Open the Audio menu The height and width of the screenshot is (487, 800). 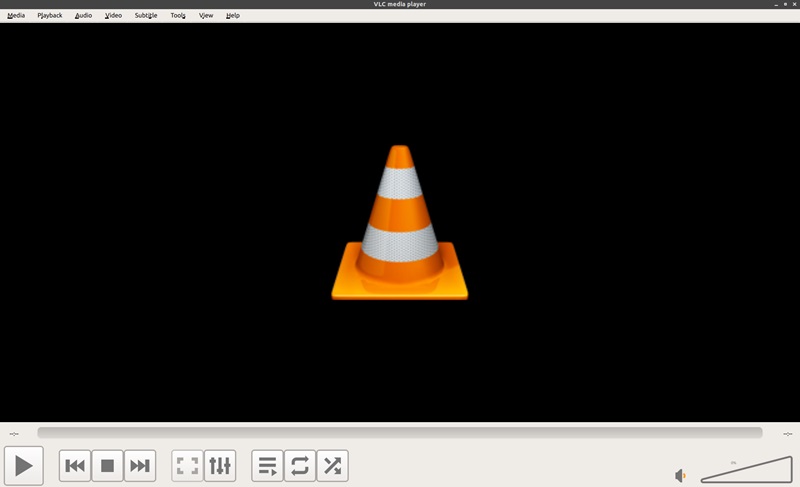click(x=83, y=15)
